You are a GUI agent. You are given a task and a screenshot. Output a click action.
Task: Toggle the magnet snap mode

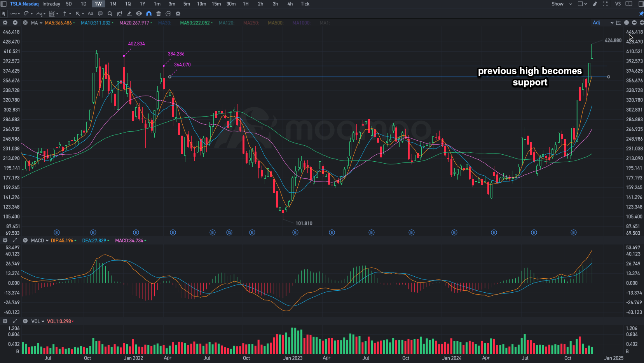(149, 14)
